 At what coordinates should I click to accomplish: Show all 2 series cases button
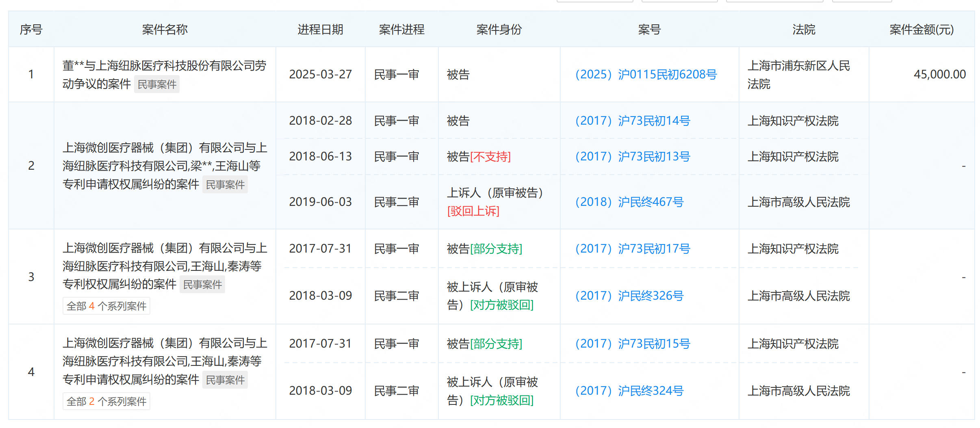[x=106, y=401]
